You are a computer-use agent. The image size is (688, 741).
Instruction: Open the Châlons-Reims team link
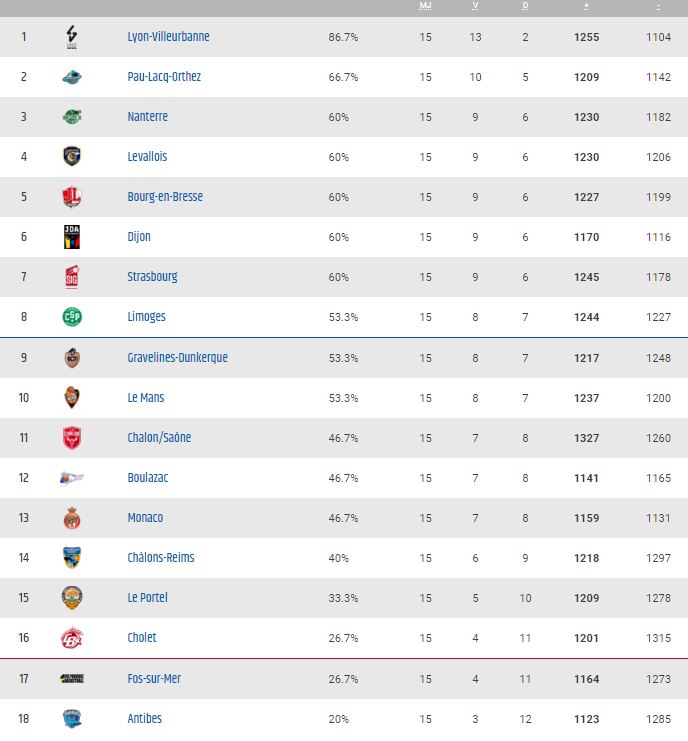[x=161, y=558]
